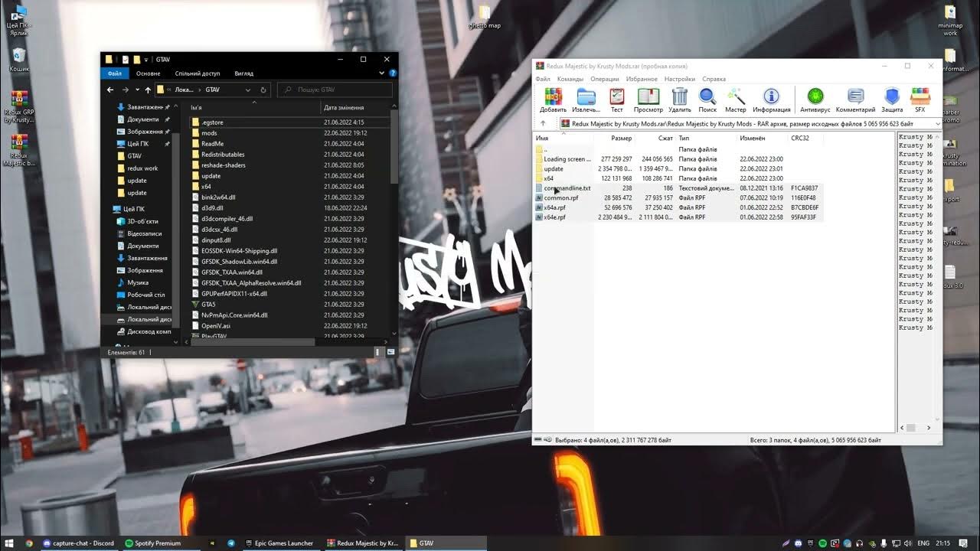Open the Операции menu in WinRAR
This screenshot has height=551, width=980.
(x=605, y=79)
